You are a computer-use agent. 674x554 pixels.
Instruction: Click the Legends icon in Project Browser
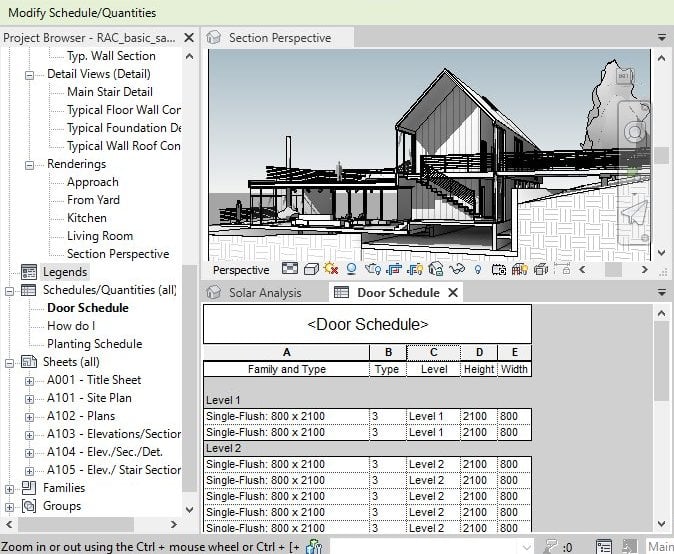point(29,272)
